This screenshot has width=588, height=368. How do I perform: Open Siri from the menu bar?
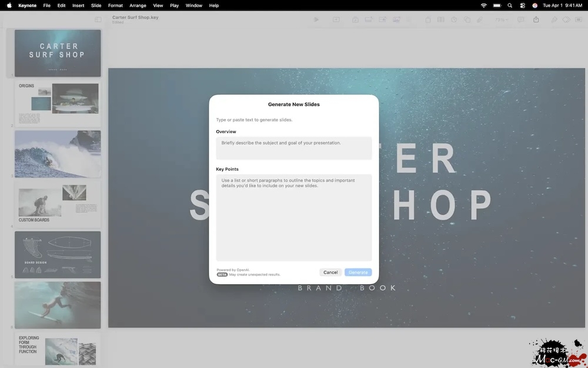coord(535,5)
